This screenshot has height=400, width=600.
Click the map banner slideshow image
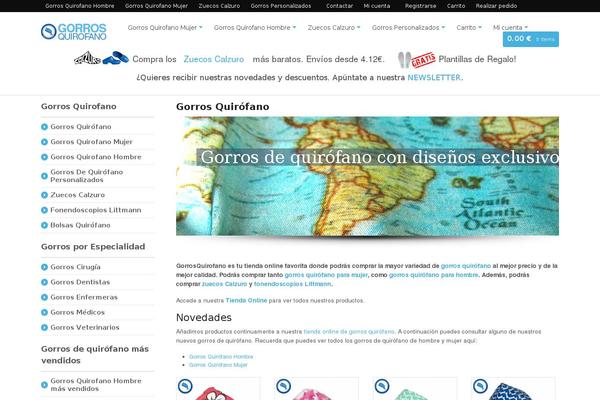point(367,176)
